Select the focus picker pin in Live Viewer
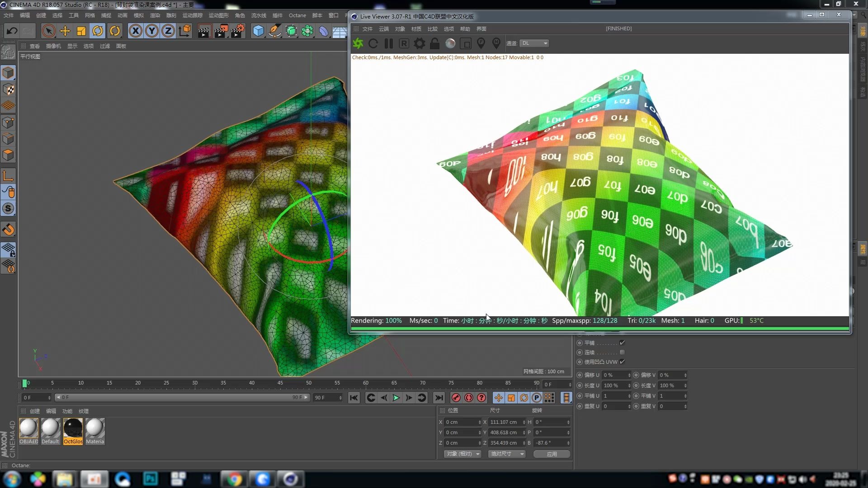 [481, 43]
